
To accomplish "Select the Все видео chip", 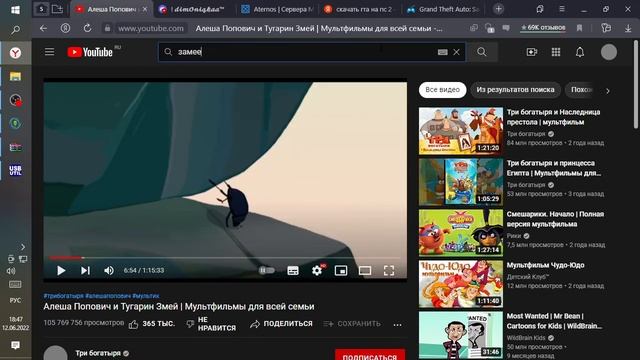I will pyautogui.click(x=442, y=90).
